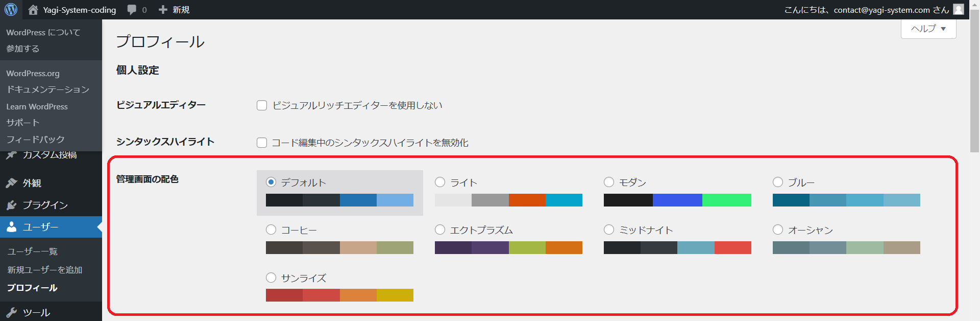Open the ドキュメンテーション link
The width and height of the screenshot is (980, 321).
click(x=47, y=89)
